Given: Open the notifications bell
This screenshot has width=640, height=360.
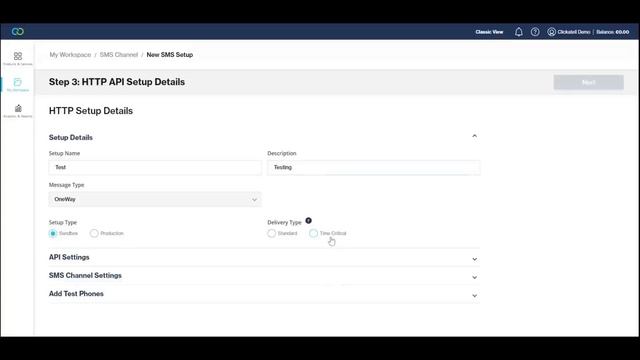Looking at the screenshot, I should pyautogui.click(x=518, y=32).
